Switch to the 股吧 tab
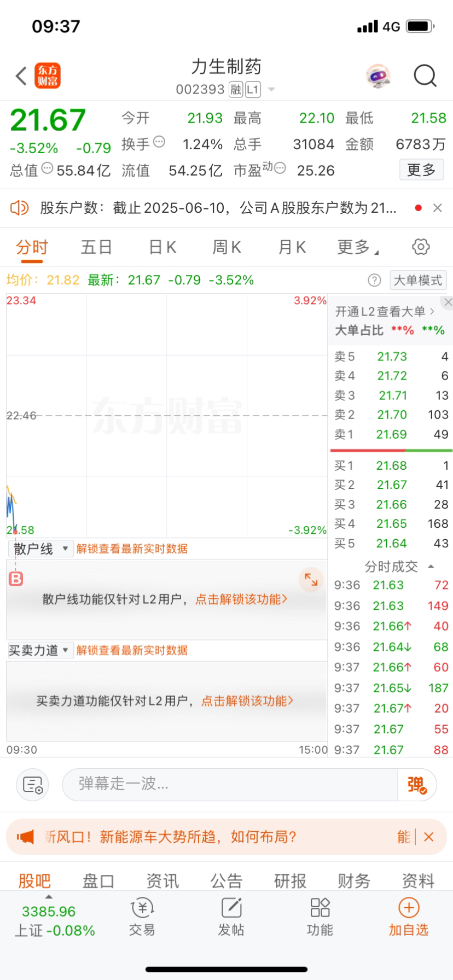This screenshot has height=980, width=453. tap(34, 880)
